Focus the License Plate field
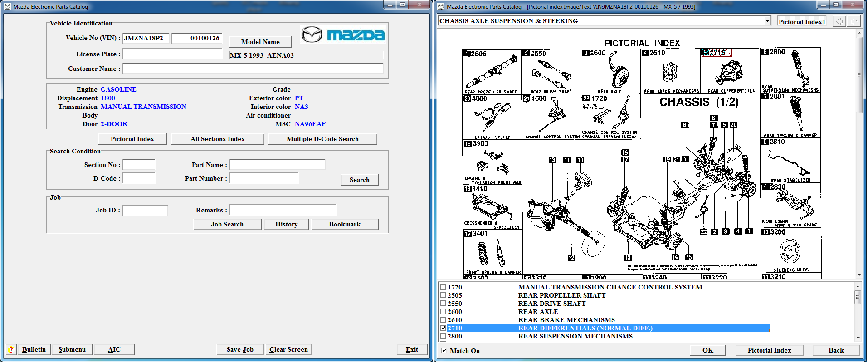This screenshot has height=363, width=868. coord(172,54)
